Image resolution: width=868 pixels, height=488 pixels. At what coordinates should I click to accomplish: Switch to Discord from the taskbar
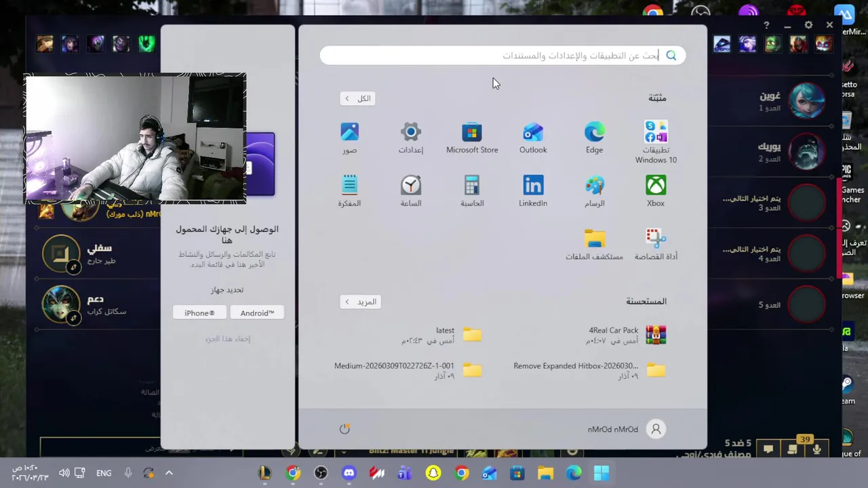[349, 473]
